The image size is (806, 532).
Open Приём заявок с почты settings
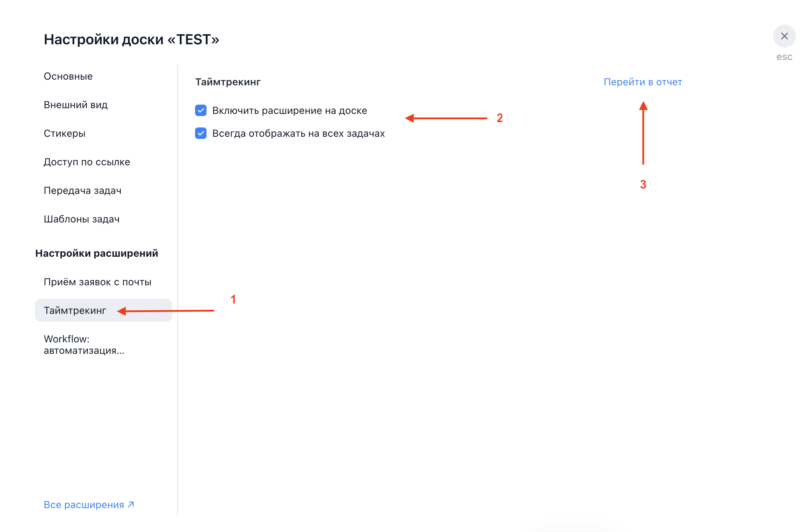[x=98, y=282]
